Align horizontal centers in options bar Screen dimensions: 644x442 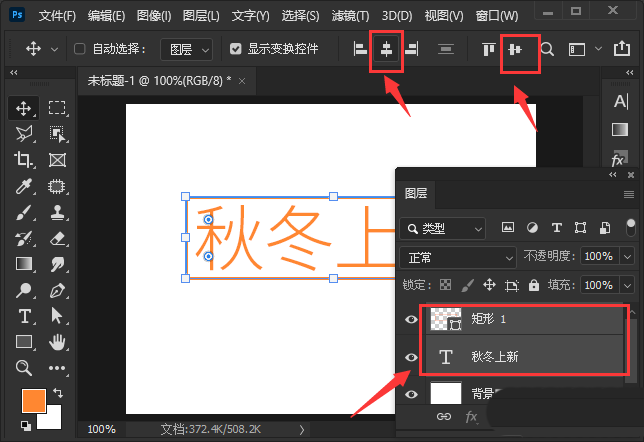coord(386,49)
